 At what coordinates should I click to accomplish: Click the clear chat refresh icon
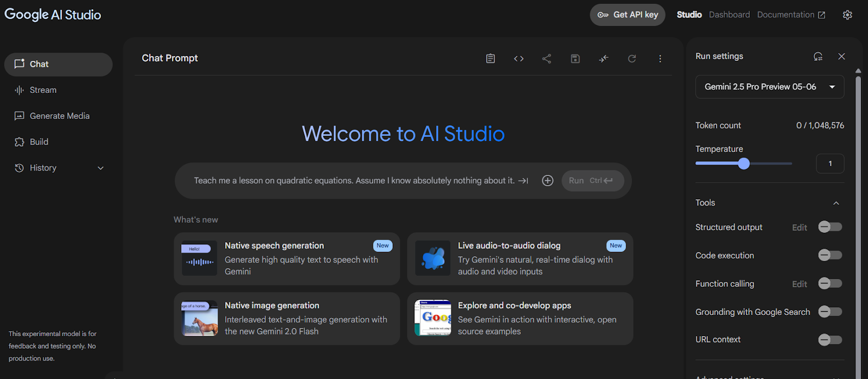[x=632, y=59]
